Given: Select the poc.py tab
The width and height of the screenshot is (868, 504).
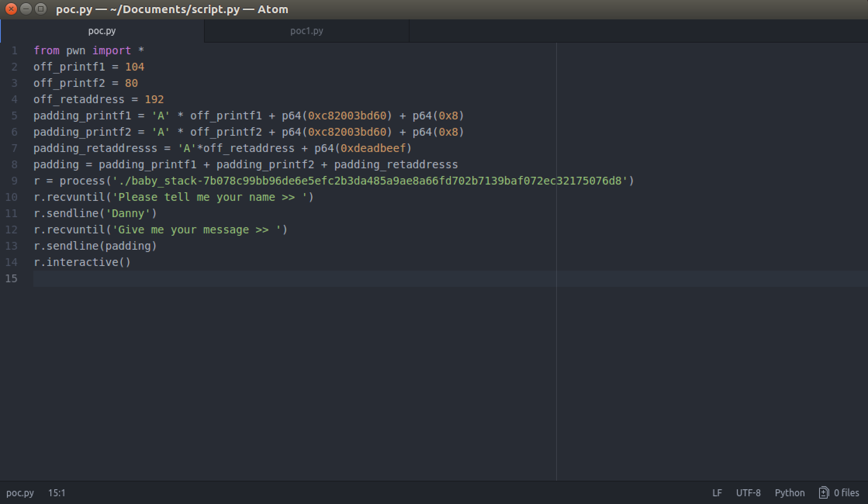Looking at the screenshot, I should click(x=102, y=31).
